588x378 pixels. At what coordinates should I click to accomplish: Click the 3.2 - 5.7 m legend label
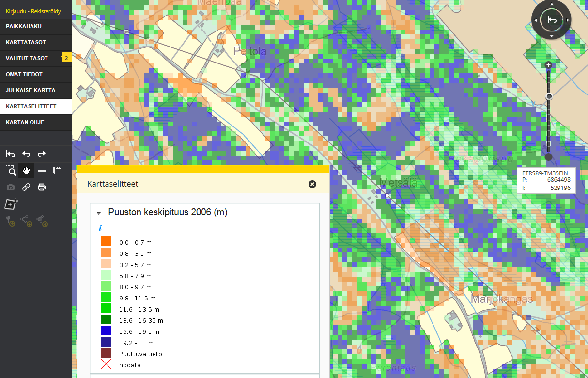tap(135, 265)
